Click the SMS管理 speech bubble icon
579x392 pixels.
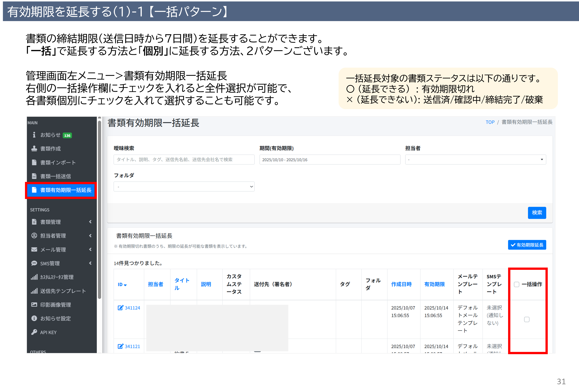(x=34, y=263)
